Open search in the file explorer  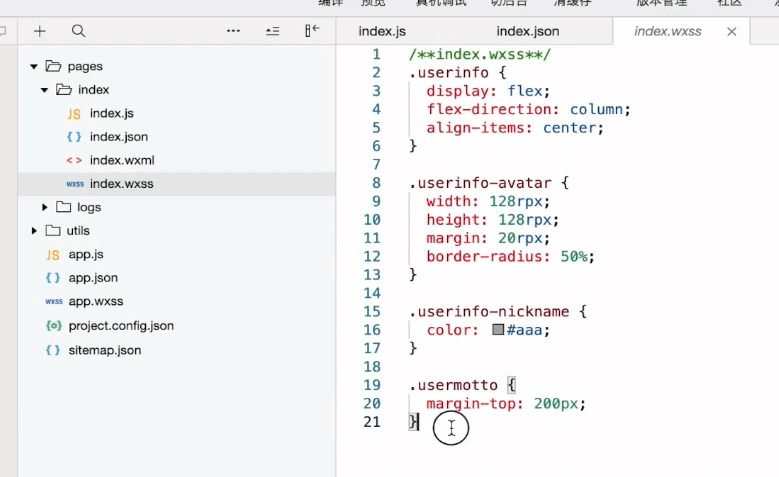(78, 31)
